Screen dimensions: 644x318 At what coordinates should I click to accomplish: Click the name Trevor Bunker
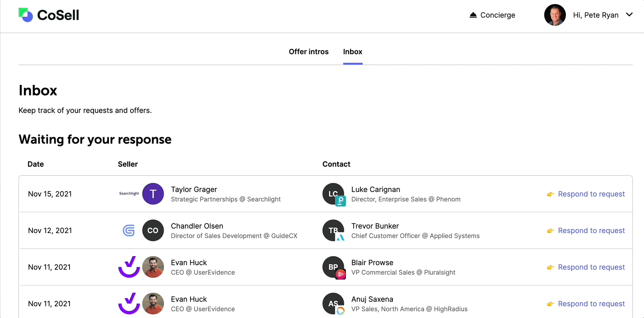tap(375, 226)
